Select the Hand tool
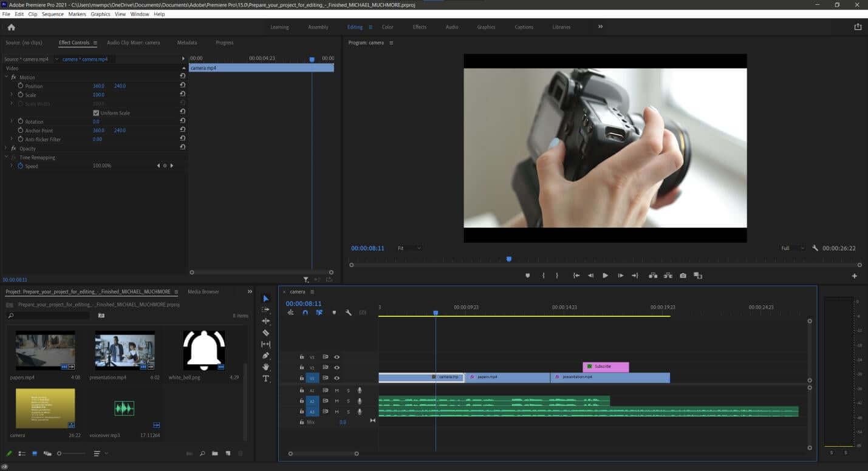 [265, 367]
